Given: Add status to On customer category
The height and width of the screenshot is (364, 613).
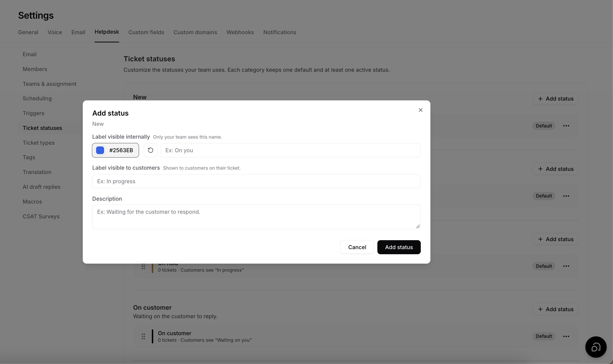Looking at the screenshot, I should point(555,309).
